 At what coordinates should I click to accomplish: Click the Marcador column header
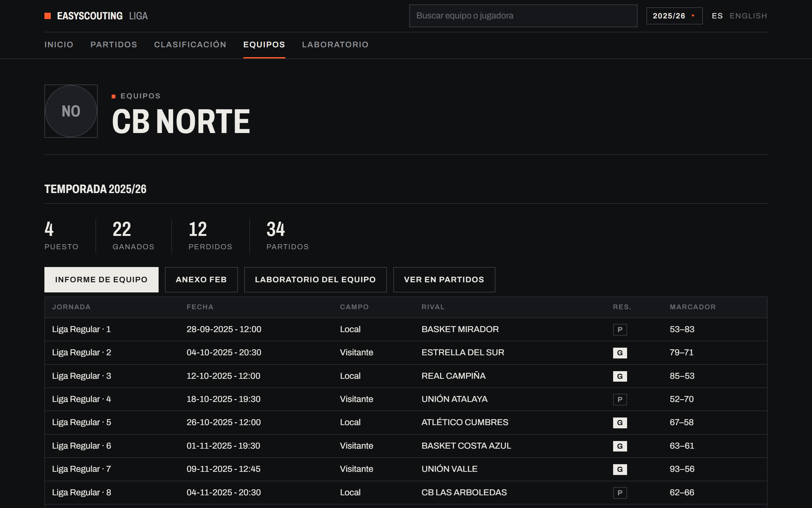point(692,307)
